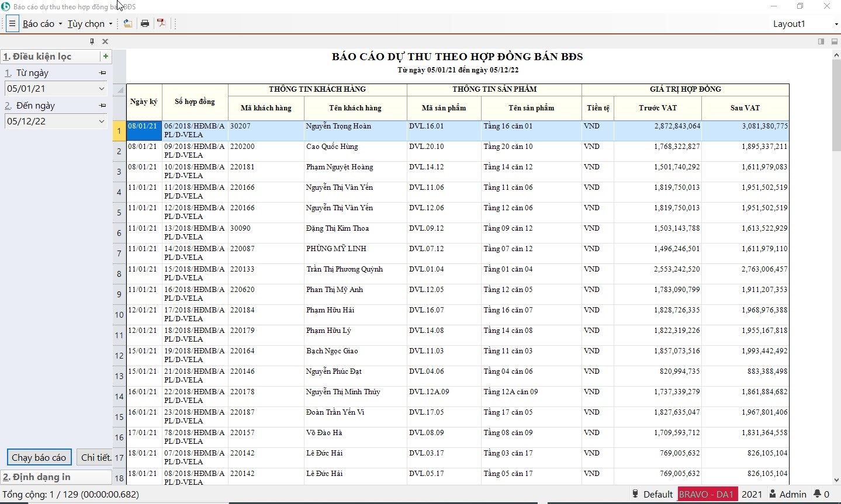Open the Từ ngày date dropdown
The width and height of the screenshot is (841, 504).
pyautogui.click(x=102, y=89)
